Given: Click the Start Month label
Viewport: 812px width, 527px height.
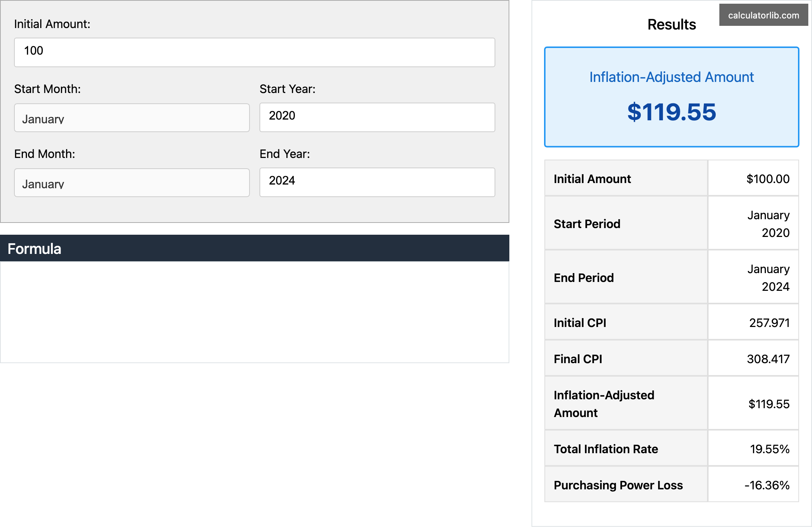Looking at the screenshot, I should point(47,89).
